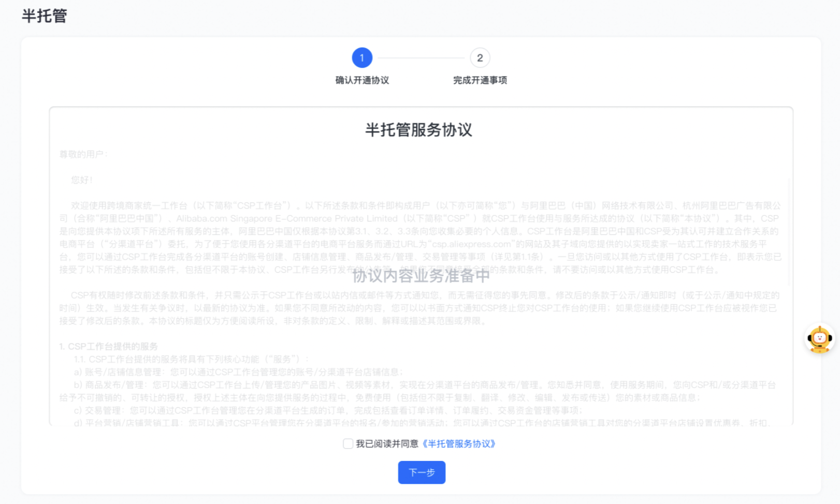Select the '完成开通事项' step label
Image resolution: width=840 pixels, height=504 pixels.
pos(480,80)
